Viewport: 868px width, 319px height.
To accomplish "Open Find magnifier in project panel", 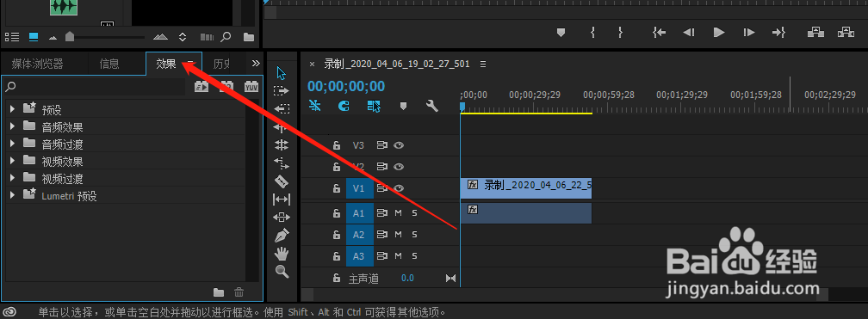I will (x=226, y=37).
